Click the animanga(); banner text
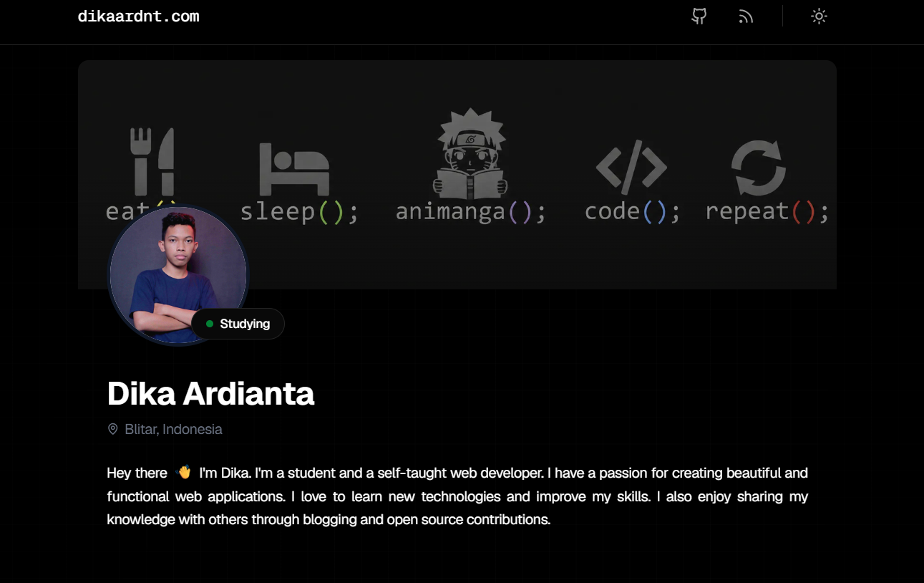The height and width of the screenshot is (583, 924). [x=470, y=211]
